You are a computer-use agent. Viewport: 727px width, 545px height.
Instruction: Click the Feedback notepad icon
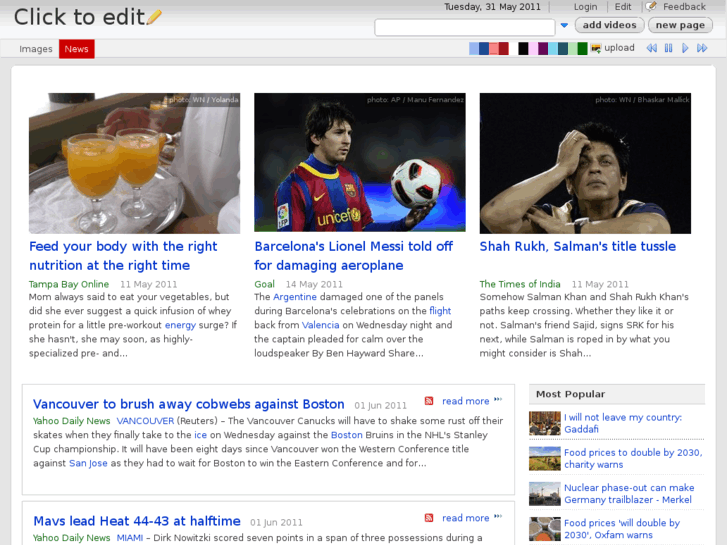(x=651, y=6)
